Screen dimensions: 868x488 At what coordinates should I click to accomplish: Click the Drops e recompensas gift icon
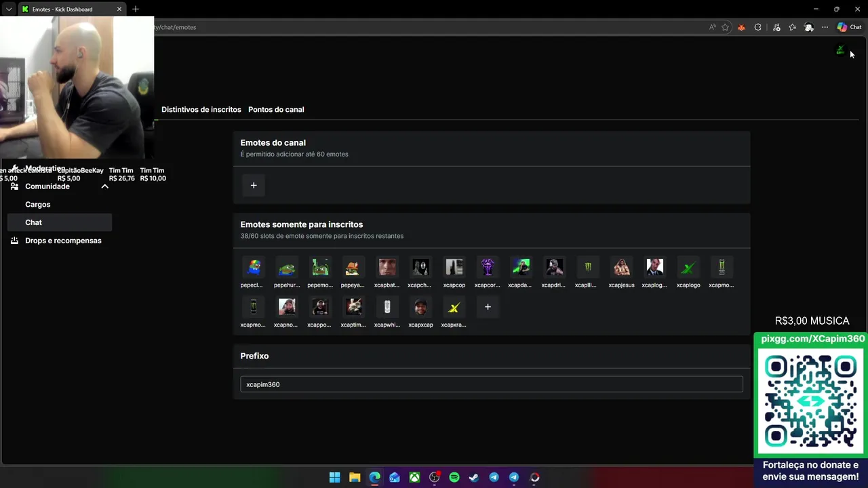point(14,241)
